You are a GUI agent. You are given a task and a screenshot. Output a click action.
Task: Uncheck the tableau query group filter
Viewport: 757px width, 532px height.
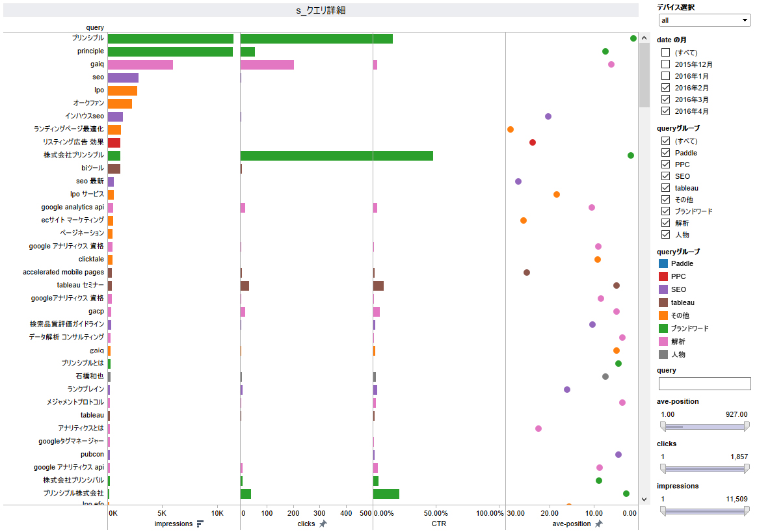click(x=665, y=188)
